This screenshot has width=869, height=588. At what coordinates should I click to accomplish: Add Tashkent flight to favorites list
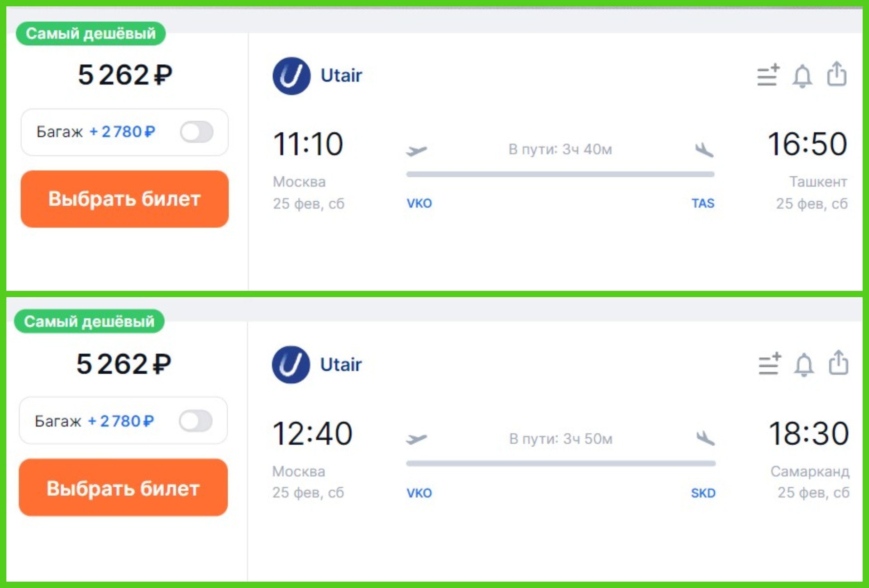pyautogui.click(x=768, y=75)
